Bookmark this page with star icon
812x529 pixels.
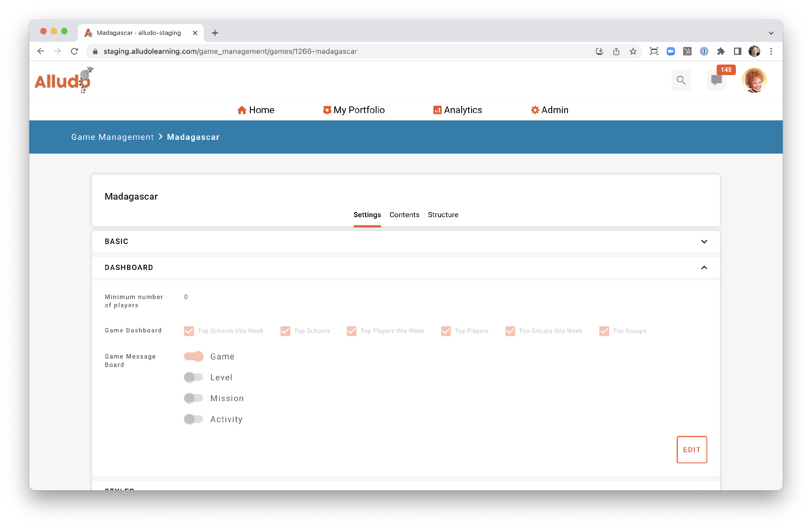(633, 51)
